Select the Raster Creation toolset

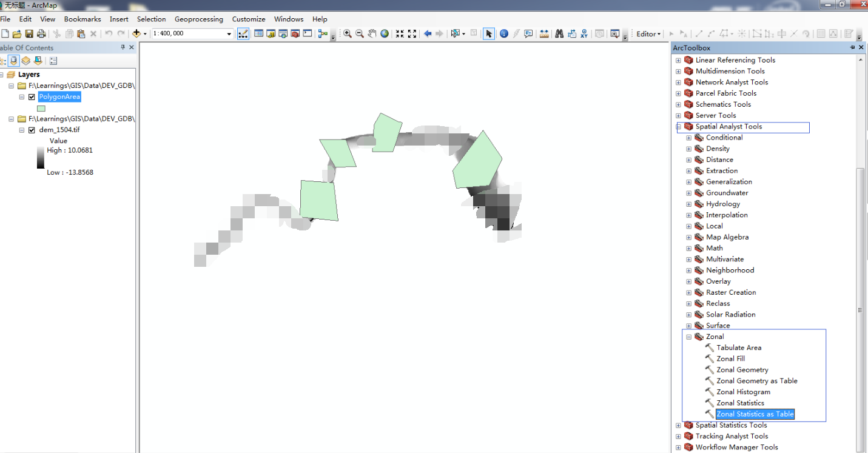click(731, 292)
